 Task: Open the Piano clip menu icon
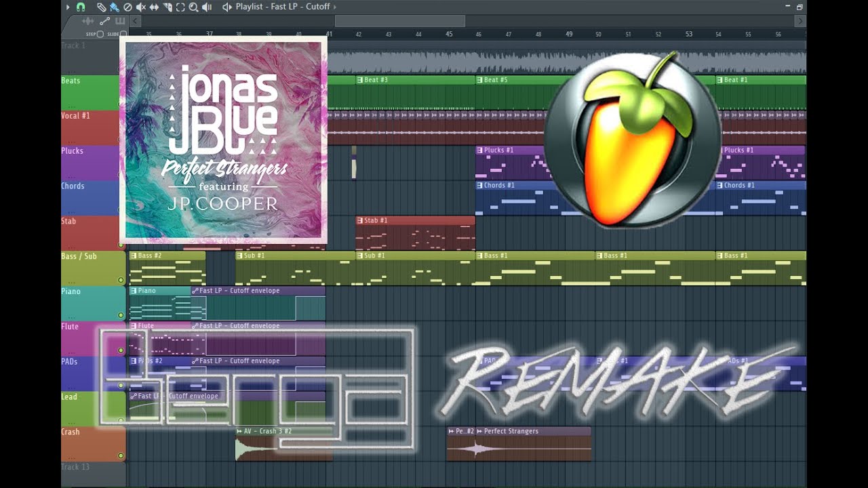click(134, 291)
